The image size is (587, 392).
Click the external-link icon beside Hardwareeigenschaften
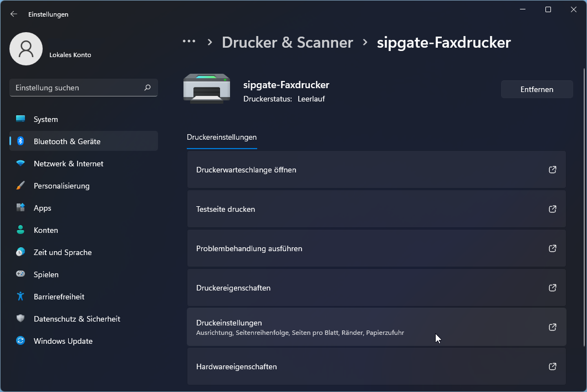(x=552, y=366)
